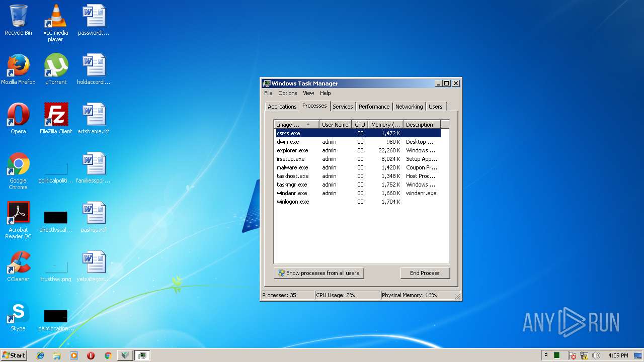Click the Opera taskbar icon
Image resolution: width=644 pixels, height=362 pixels.
[x=91, y=355]
